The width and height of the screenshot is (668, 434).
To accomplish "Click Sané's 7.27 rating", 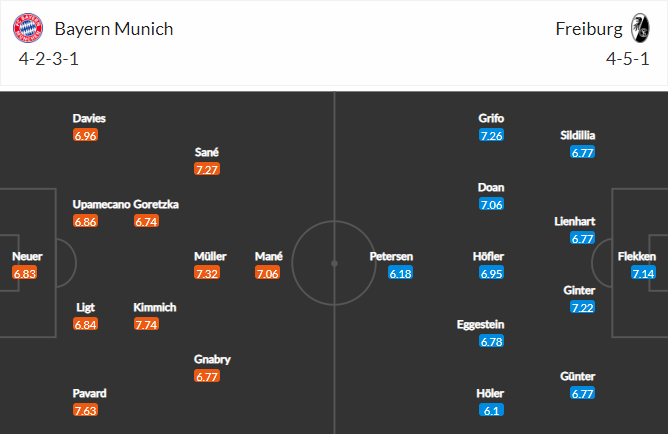I will click(x=207, y=169).
